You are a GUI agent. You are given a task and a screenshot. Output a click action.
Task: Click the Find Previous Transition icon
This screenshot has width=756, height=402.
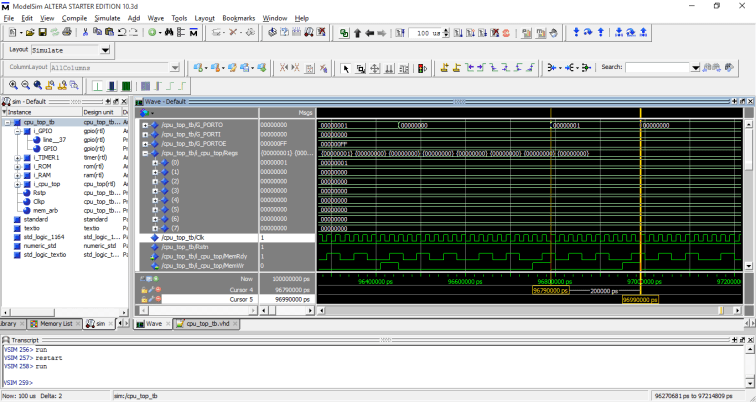[469, 68]
